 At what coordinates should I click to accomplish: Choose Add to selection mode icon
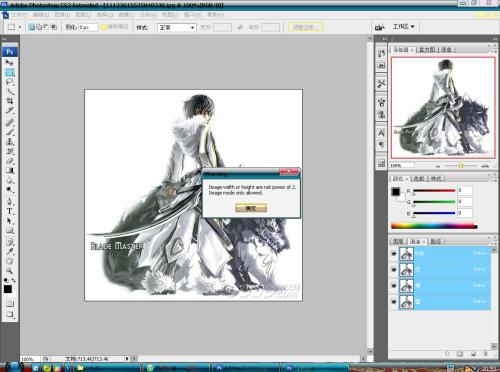(39, 27)
